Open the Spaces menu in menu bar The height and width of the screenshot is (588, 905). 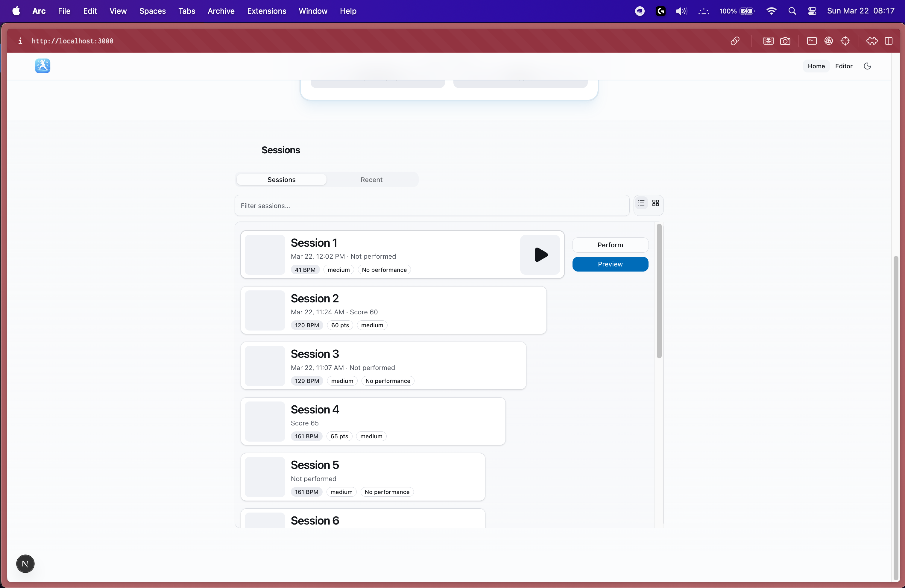(x=152, y=11)
